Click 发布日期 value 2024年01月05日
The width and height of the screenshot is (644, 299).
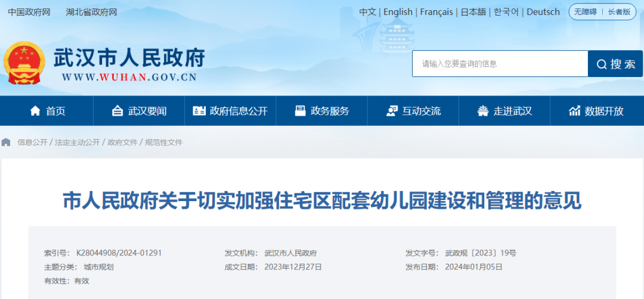tap(473, 267)
